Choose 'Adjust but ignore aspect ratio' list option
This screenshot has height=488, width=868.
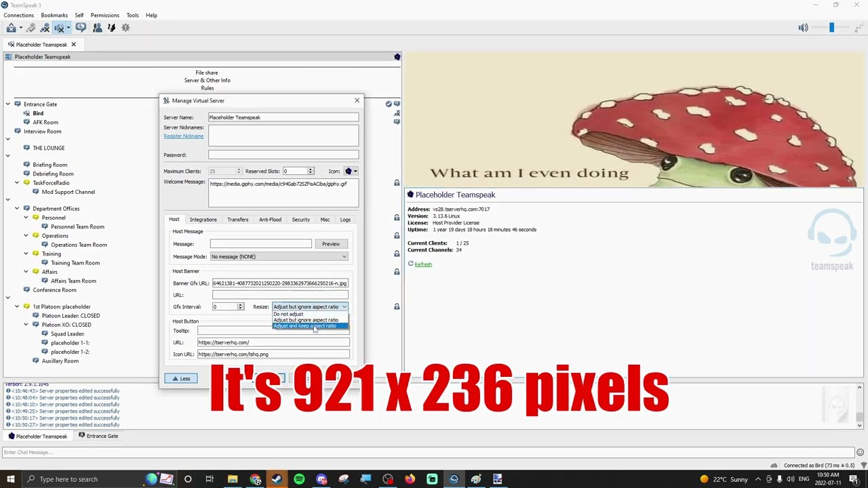coord(310,320)
